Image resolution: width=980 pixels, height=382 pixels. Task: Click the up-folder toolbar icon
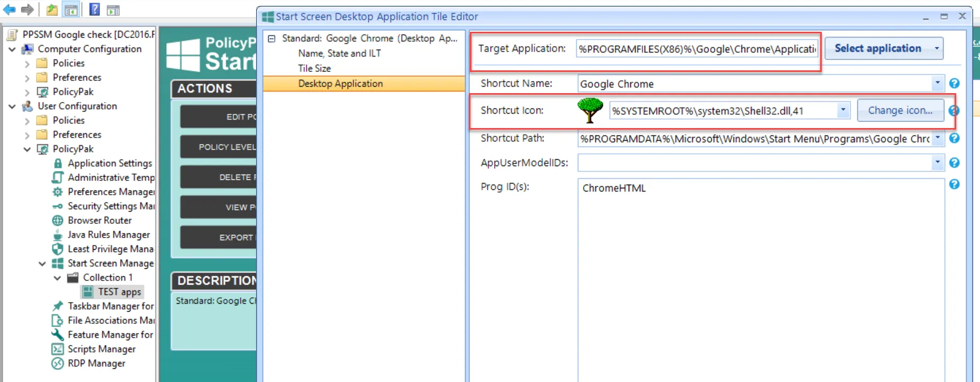52,10
